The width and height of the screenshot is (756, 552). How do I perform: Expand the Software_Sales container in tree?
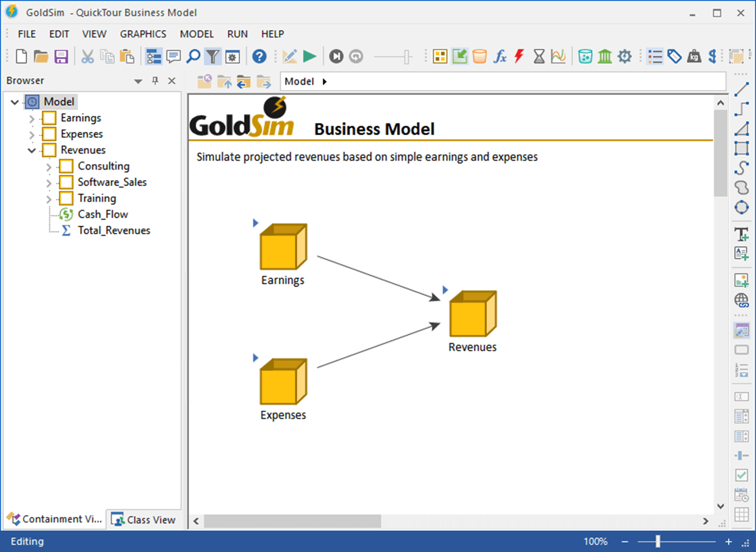pyautogui.click(x=49, y=183)
